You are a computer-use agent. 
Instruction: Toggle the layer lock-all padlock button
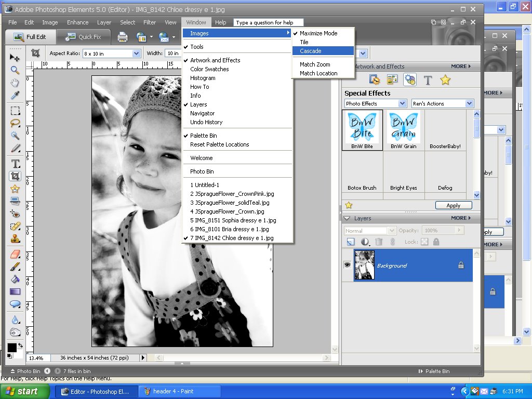pyautogui.click(x=436, y=242)
